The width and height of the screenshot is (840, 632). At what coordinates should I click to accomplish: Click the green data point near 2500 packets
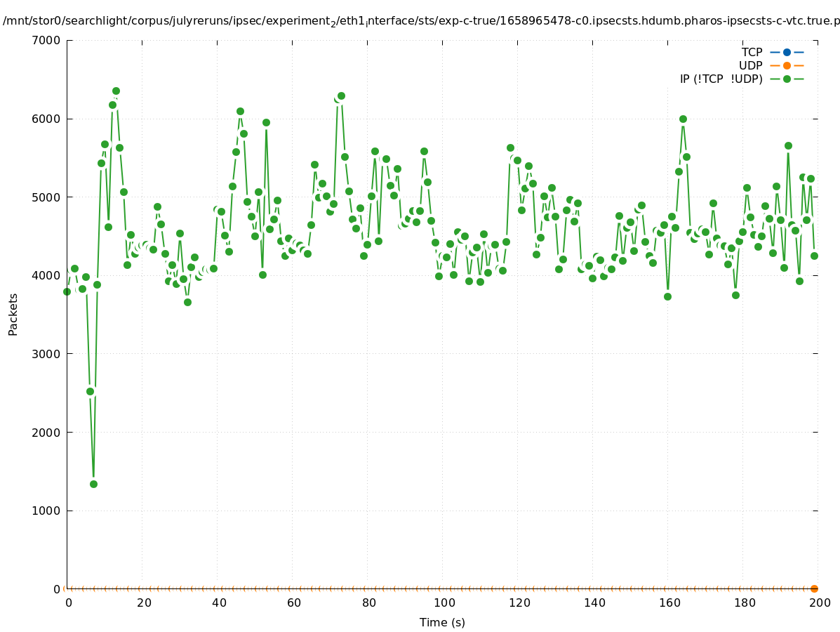(x=90, y=391)
